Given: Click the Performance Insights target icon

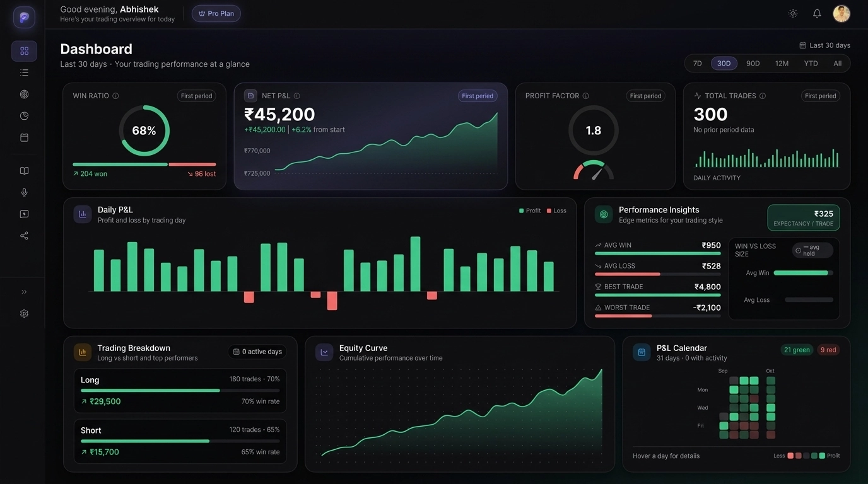Looking at the screenshot, I should click(x=604, y=214).
